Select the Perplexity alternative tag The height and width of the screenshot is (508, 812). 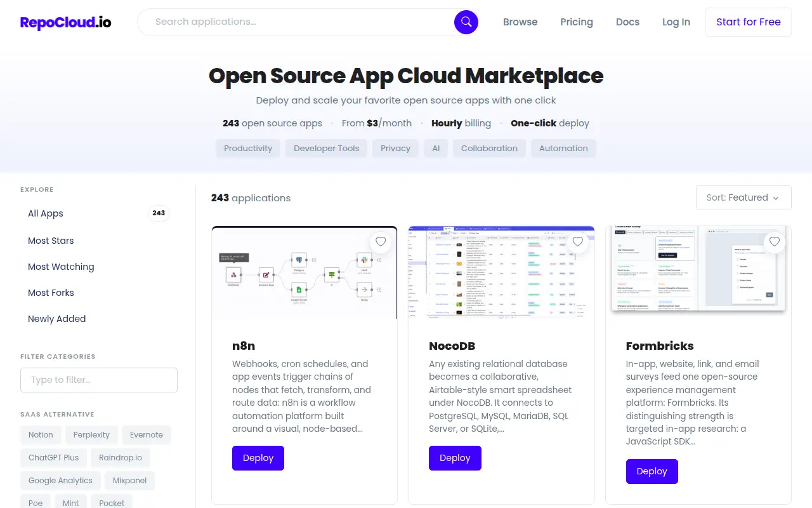(x=91, y=435)
